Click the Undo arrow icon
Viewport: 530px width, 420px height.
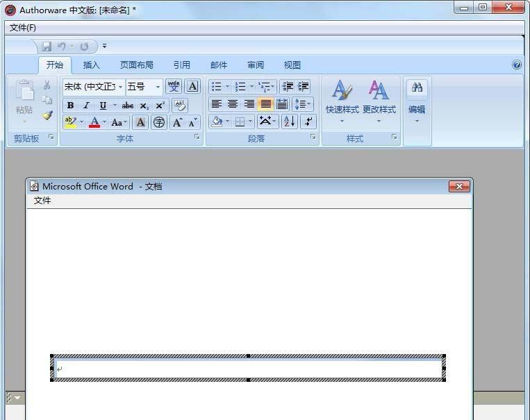[62, 46]
